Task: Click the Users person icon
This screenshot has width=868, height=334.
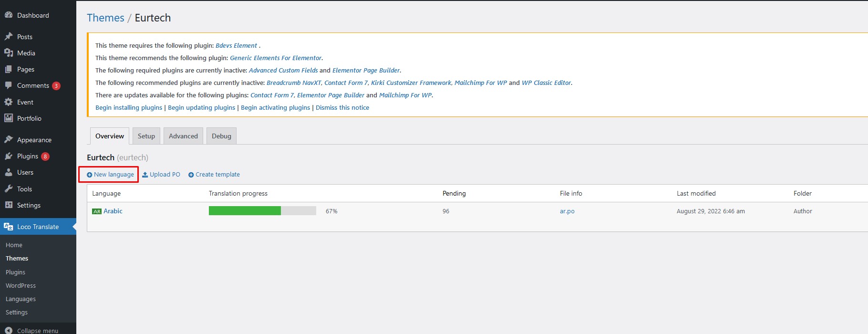Action: 9,172
